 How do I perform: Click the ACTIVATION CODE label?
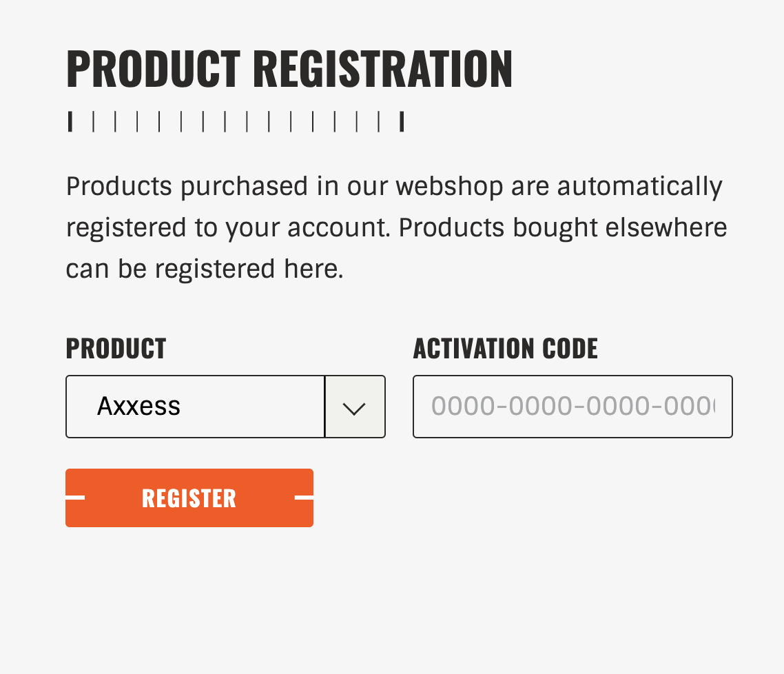(x=505, y=349)
